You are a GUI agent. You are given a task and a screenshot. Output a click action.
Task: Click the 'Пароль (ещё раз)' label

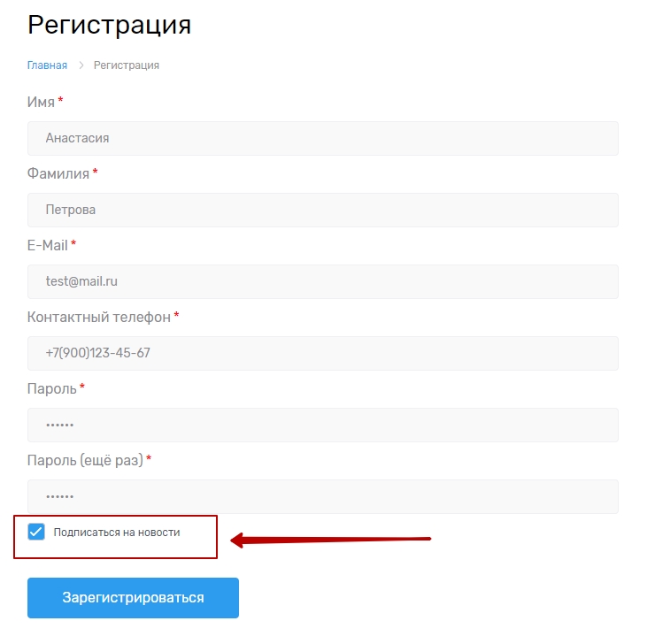85,460
